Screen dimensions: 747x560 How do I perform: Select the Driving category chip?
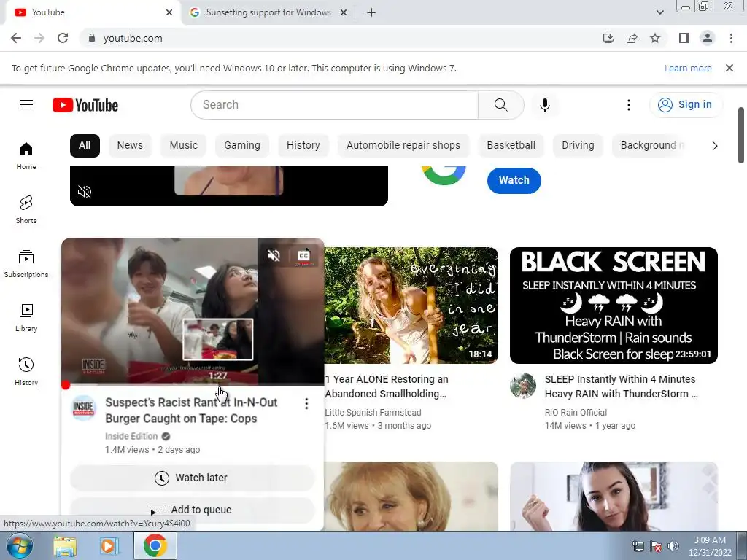point(578,146)
